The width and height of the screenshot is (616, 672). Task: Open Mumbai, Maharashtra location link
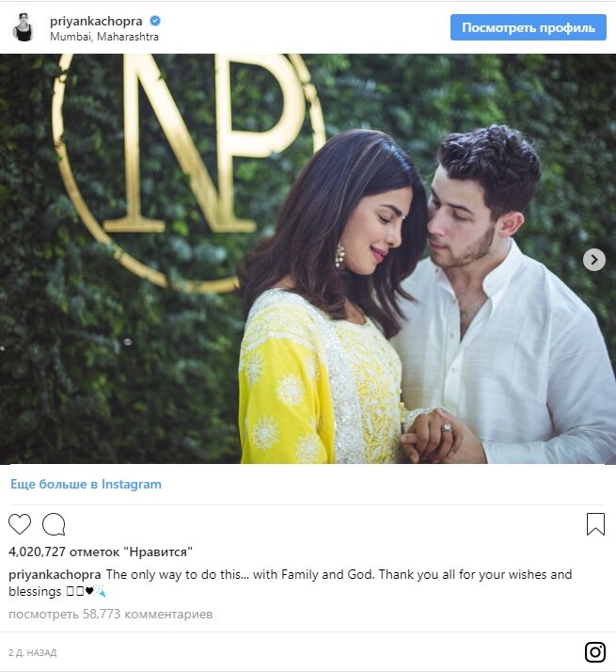104,37
